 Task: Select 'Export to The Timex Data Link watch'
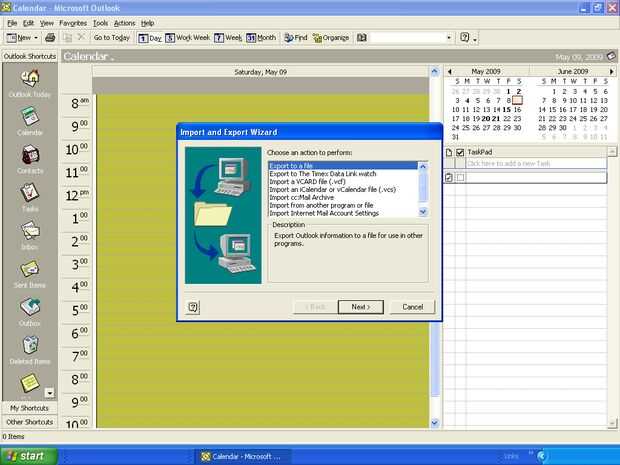pyautogui.click(x=342, y=174)
